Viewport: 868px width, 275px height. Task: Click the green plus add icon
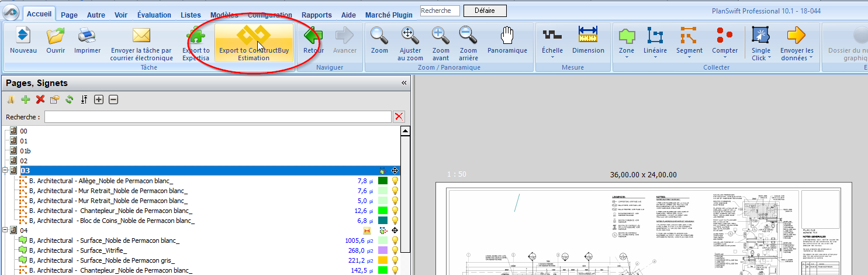[25, 99]
